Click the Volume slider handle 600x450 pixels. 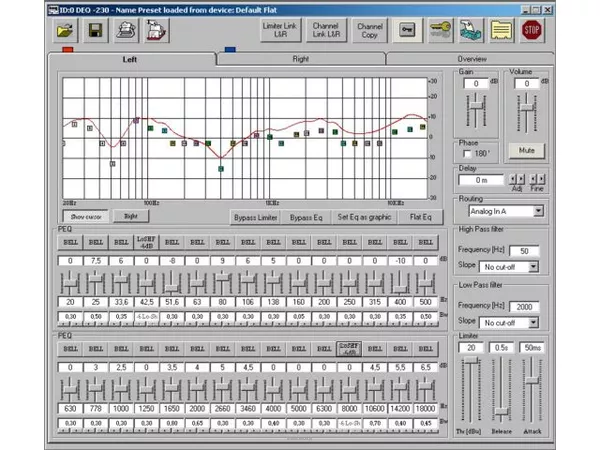(527, 107)
